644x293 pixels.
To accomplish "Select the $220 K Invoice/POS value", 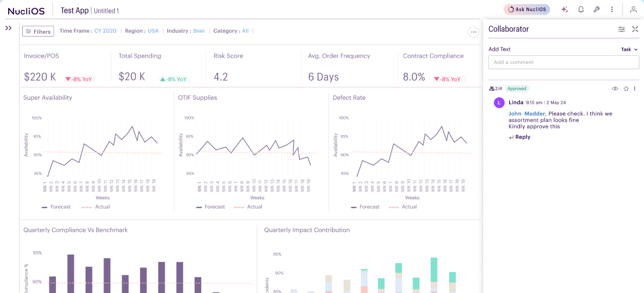I will (x=40, y=77).
